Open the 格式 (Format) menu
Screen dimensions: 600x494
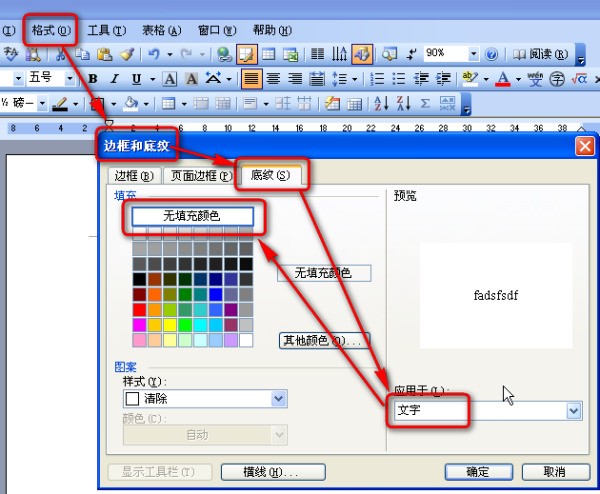click(51, 30)
